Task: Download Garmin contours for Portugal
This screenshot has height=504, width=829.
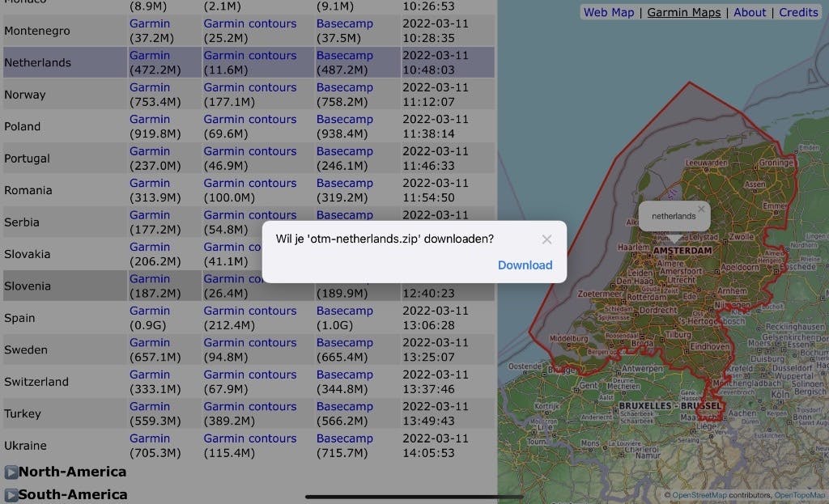Action: [250, 151]
